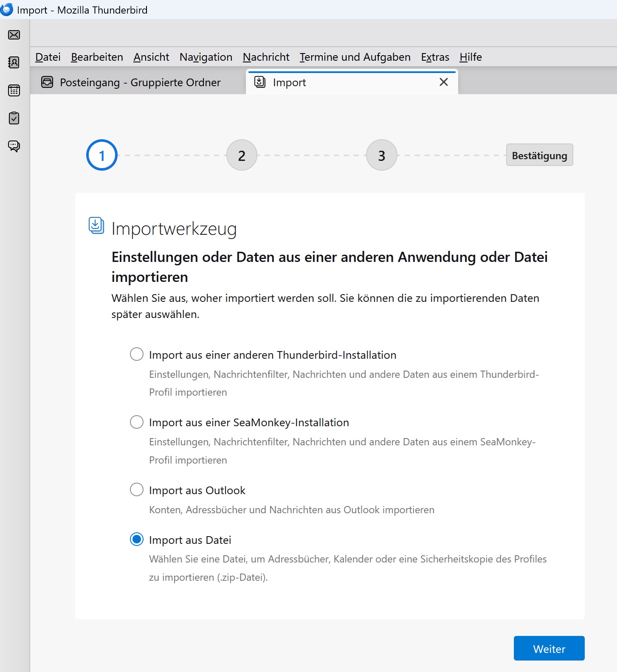Open the Chat sidebar icon
The width and height of the screenshot is (617, 672).
click(x=14, y=146)
